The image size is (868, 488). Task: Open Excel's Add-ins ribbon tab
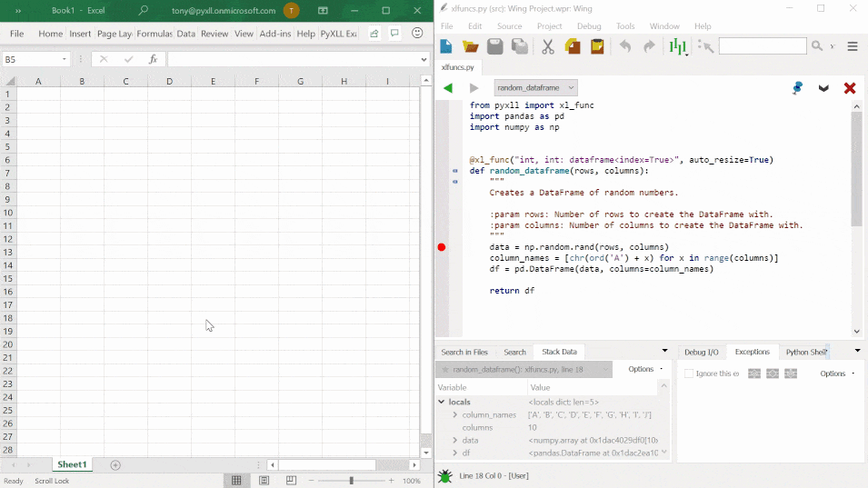click(275, 34)
